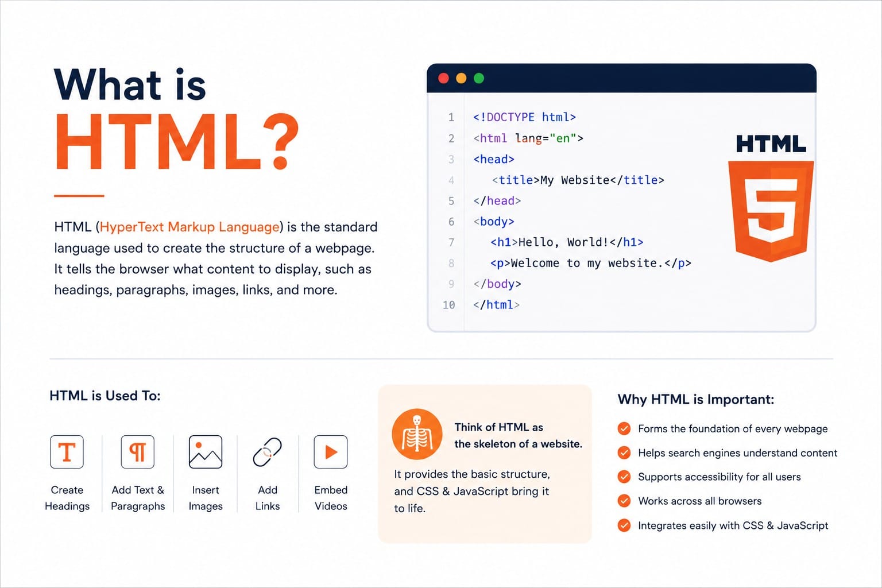Image resolution: width=882 pixels, height=588 pixels.
Task: Click the "Add Text & Paragraphs" label
Action: (138, 498)
